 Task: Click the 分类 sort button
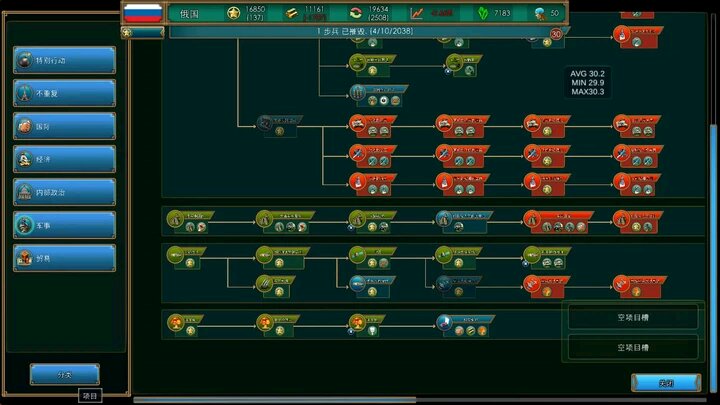[65, 375]
